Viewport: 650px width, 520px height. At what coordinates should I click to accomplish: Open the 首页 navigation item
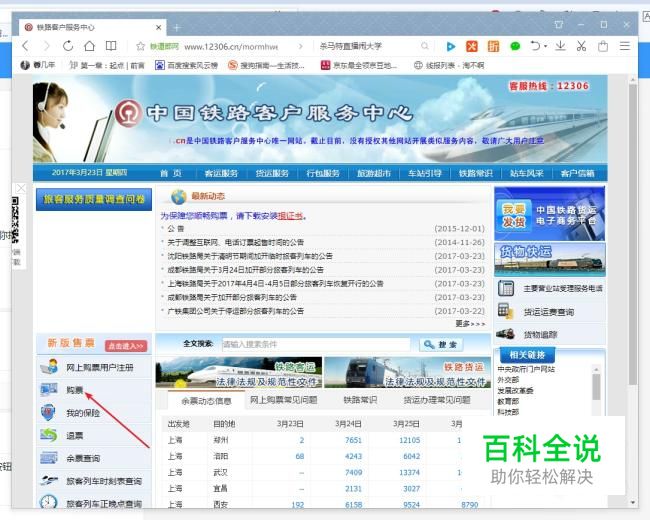pyautogui.click(x=171, y=173)
